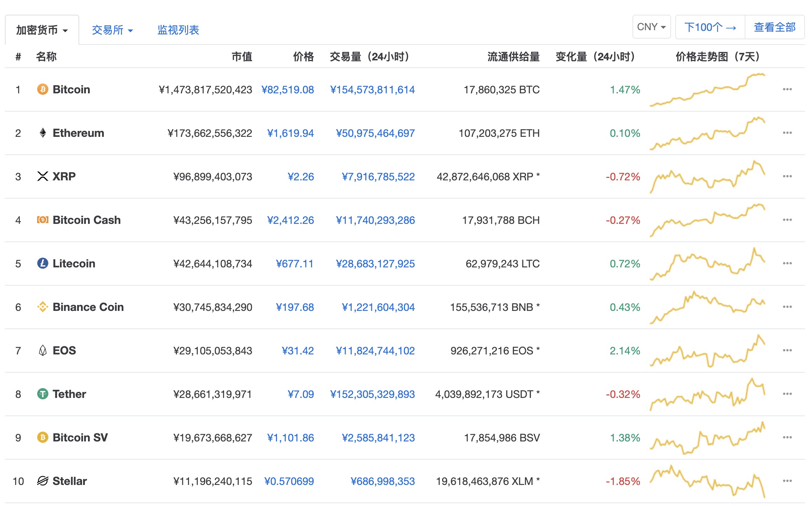Click the Ethereum diamond logo icon
The width and height of the screenshot is (812, 506).
point(42,133)
